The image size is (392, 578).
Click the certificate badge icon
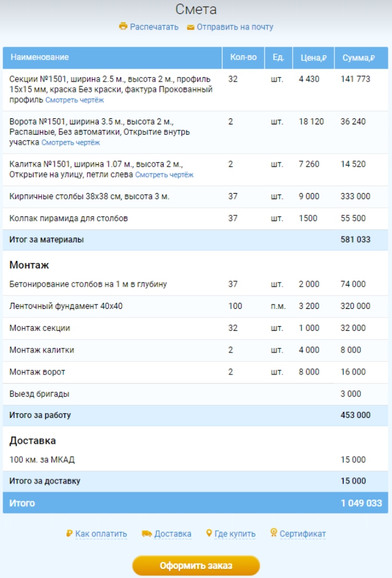pyautogui.click(x=274, y=534)
